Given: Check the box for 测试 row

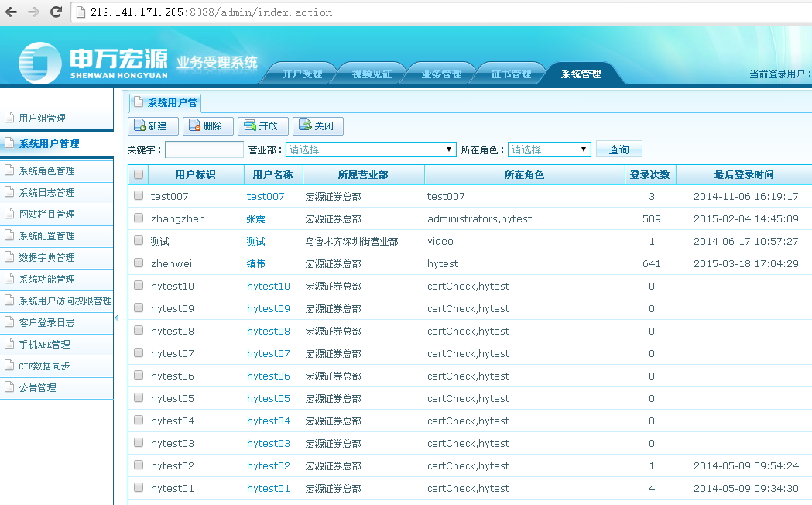Looking at the screenshot, I should 139,240.
